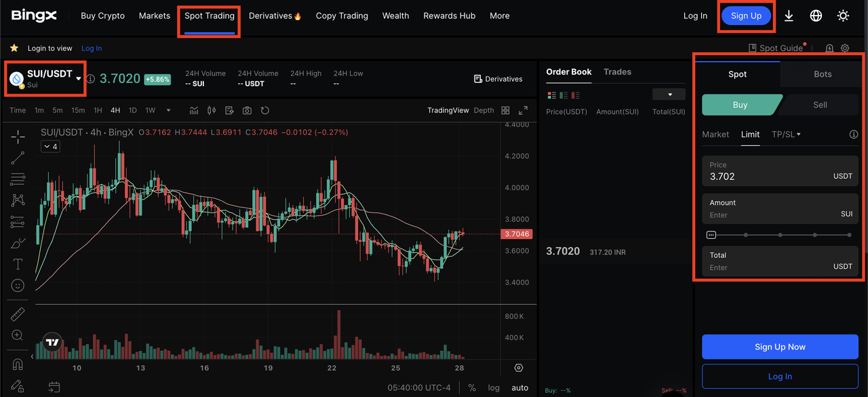Select the text annotation tool
Viewport: 868px width, 397px height.
[18, 264]
